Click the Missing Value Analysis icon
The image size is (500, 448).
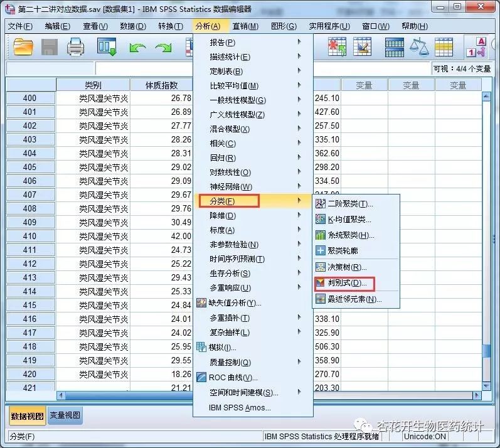coord(201,302)
